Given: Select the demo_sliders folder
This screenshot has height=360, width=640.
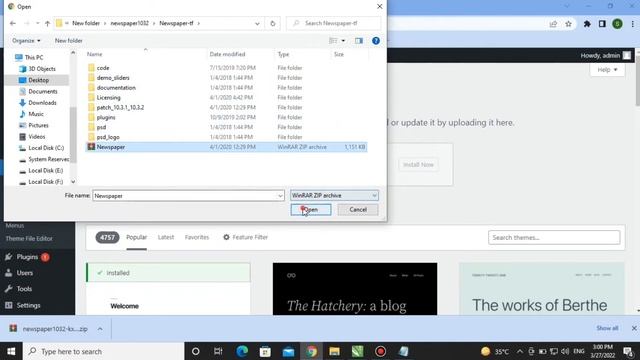Looking at the screenshot, I should point(113,78).
